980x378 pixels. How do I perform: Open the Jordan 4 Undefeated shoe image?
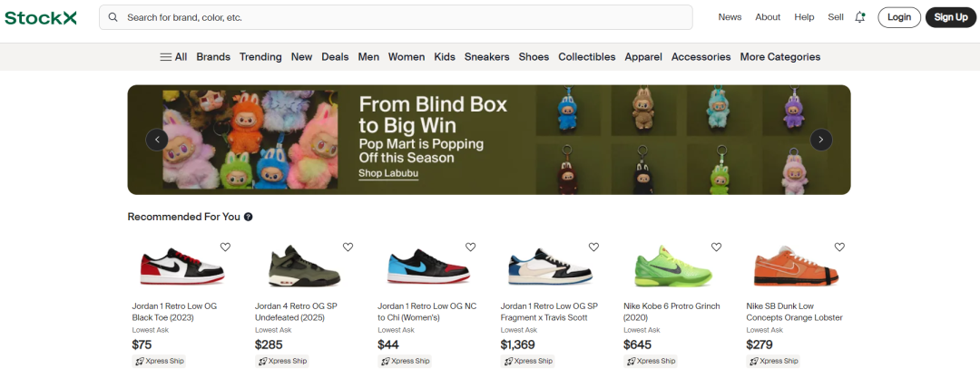click(304, 267)
